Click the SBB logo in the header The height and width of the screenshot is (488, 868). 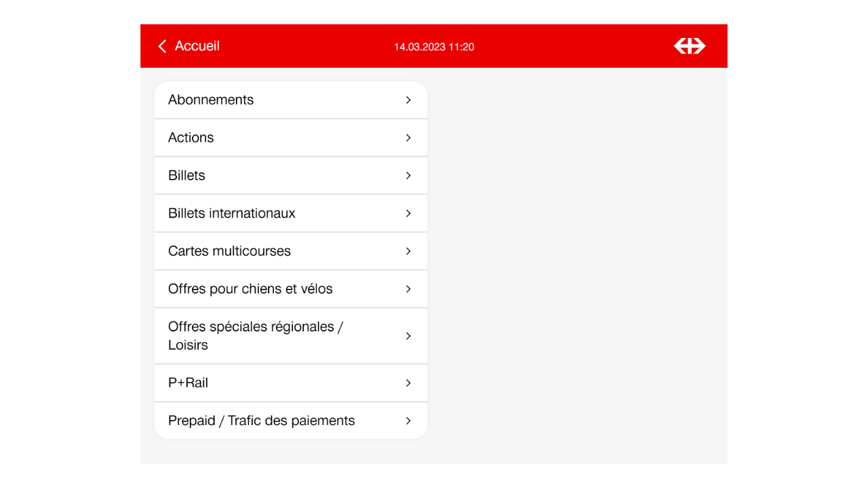689,46
